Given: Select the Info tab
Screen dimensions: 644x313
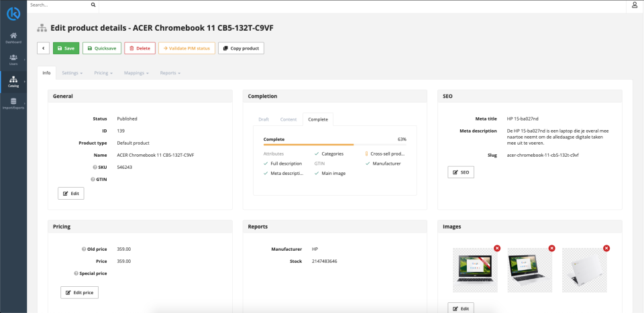Looking at the screenshot, I should tap(46, 73).
